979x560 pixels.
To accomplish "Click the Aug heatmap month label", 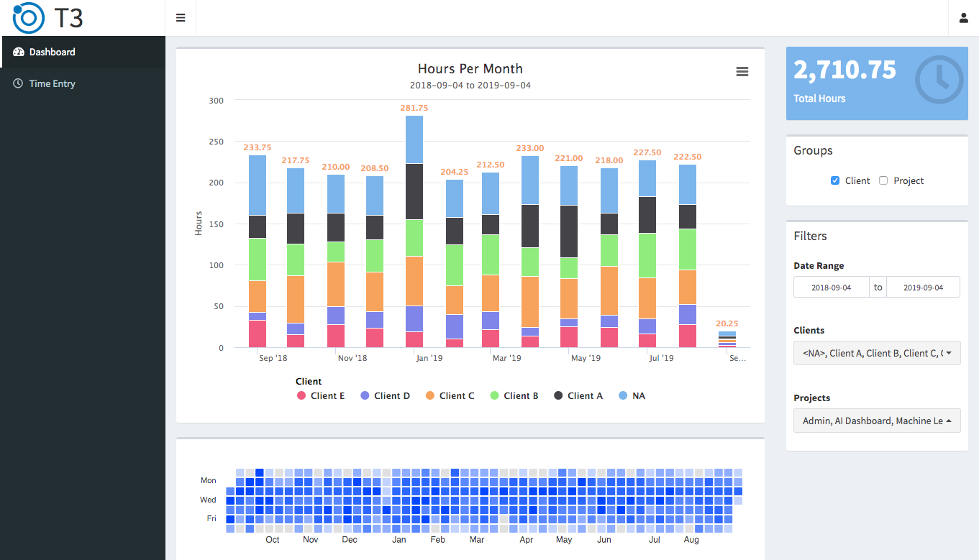I will pyautogui.click(x=691, y=540).
